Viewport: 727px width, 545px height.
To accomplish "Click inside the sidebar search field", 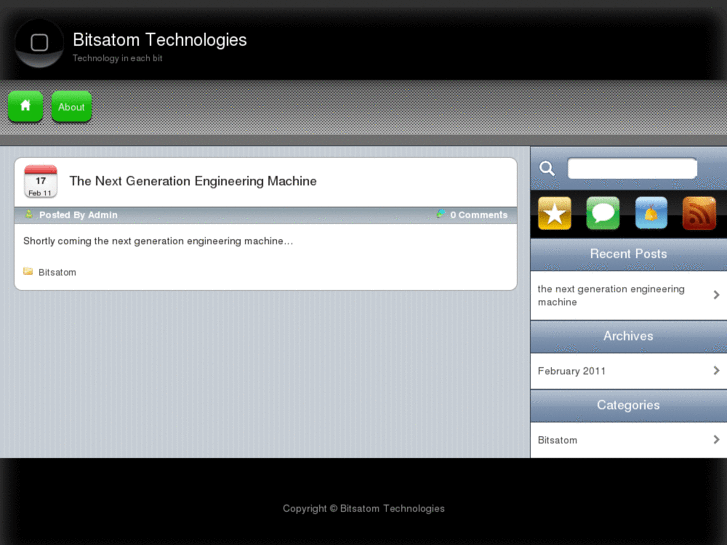I will (x=632, y=168).
